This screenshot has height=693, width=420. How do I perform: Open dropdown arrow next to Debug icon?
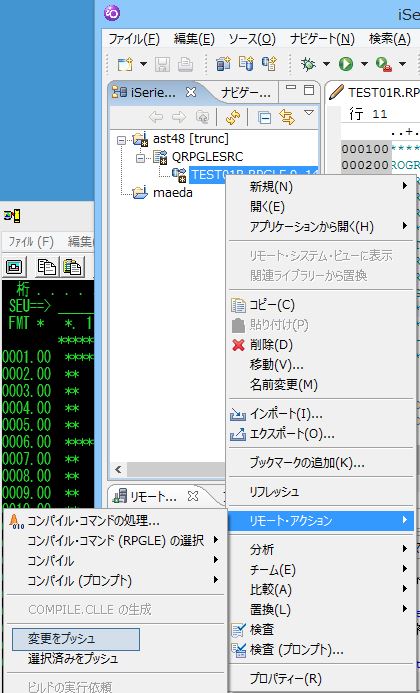tap(326, 65)
